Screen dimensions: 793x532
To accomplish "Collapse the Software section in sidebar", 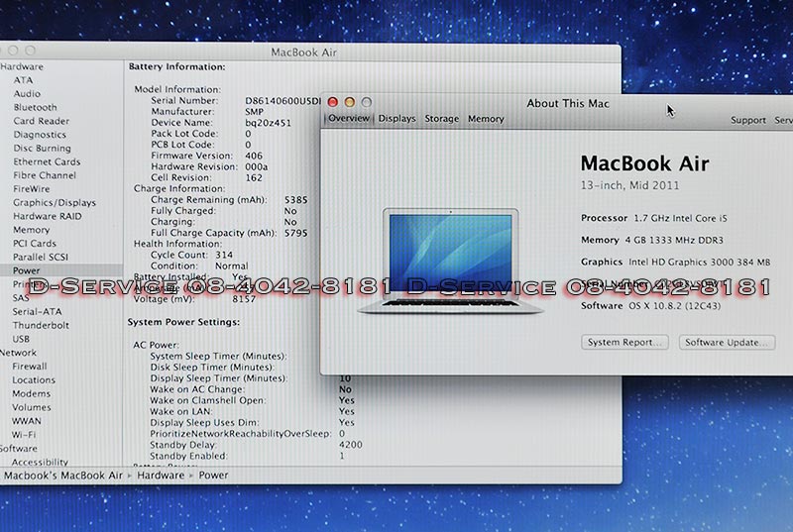I will point(19,448).
